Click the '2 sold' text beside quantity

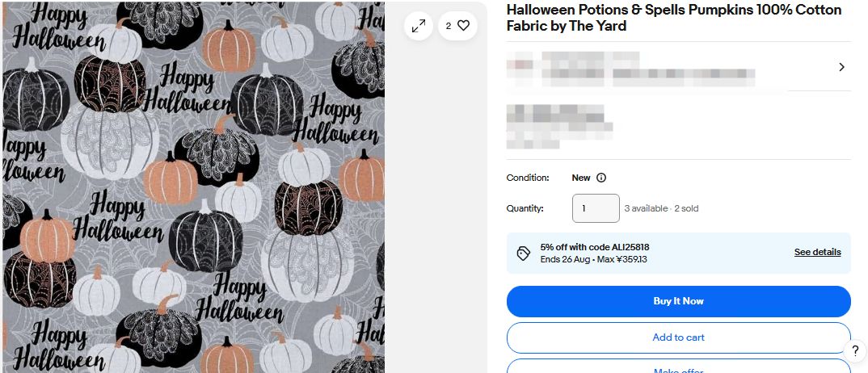click(x=686, y=208)
